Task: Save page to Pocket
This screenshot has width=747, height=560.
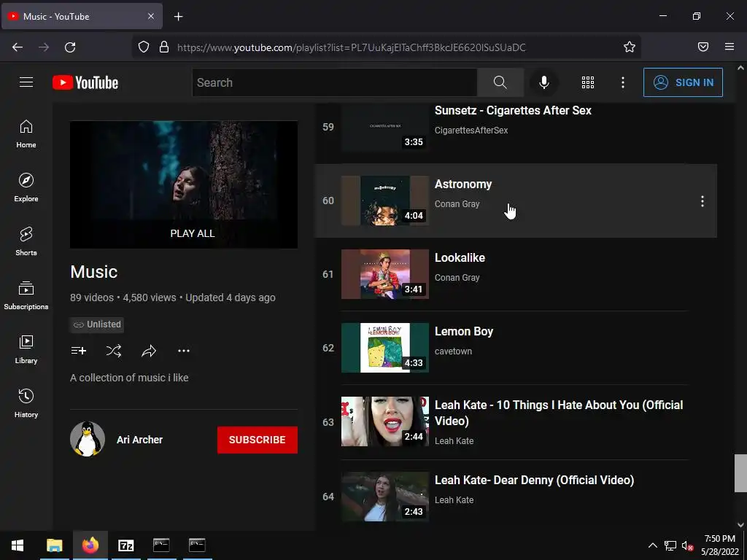Action: coord(703,47)
